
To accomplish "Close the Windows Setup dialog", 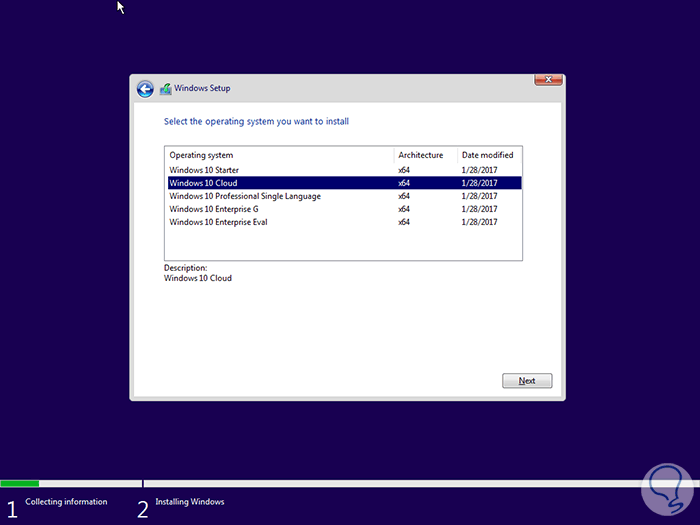I will pyautogui.click(x=548, y=80).
